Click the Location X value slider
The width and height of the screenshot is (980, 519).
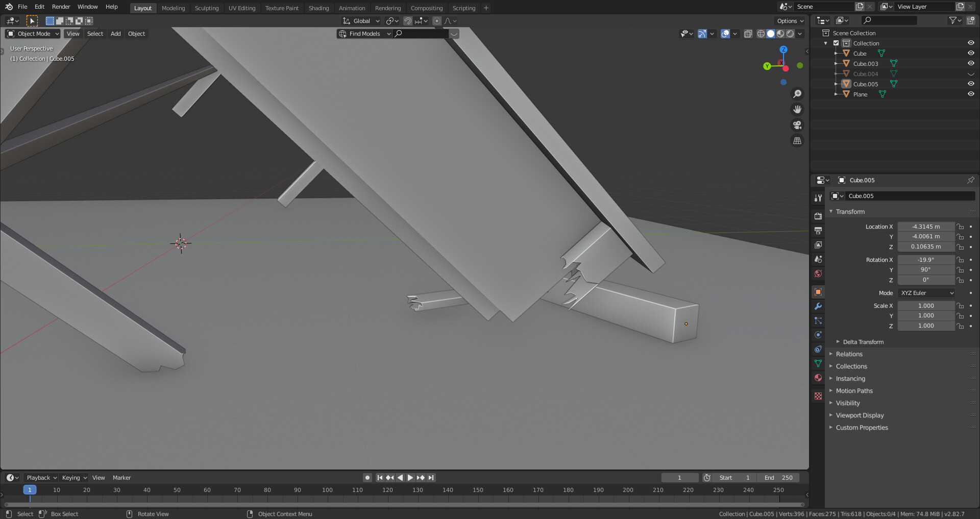pyautogui.click(x=926, y=226)
